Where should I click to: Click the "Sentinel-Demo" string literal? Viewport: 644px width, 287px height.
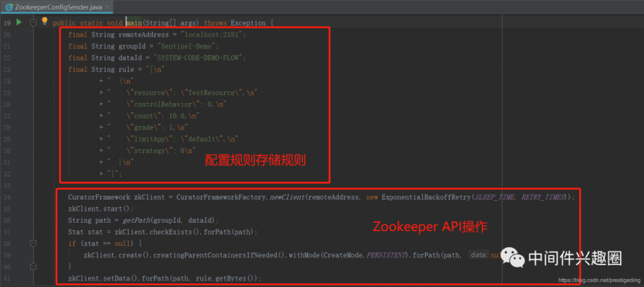pyautogui.click(x=187, y=46)
